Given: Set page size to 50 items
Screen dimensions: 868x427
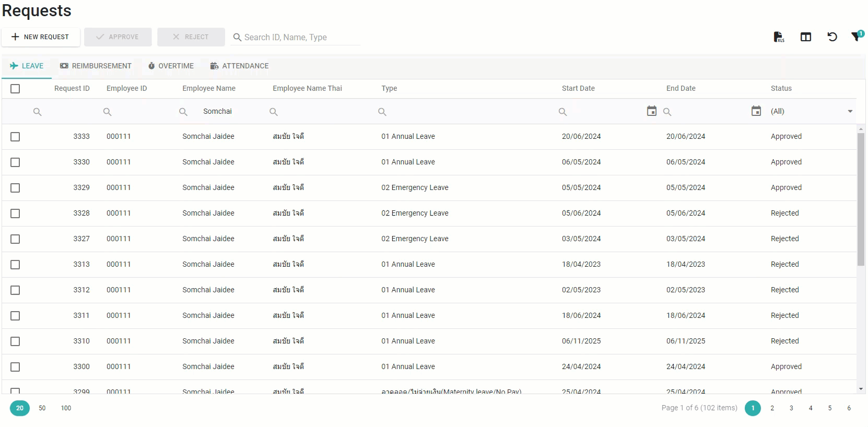Looking at the screenshot, I should [x=42, y=408].
